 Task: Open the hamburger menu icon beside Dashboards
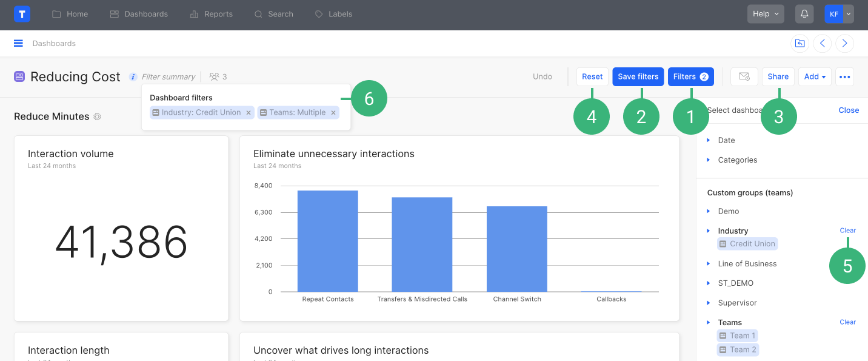(x=18, y=43)
